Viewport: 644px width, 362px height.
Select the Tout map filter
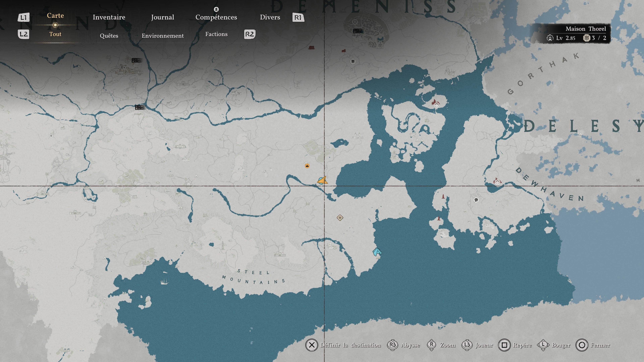pos(55,34)
